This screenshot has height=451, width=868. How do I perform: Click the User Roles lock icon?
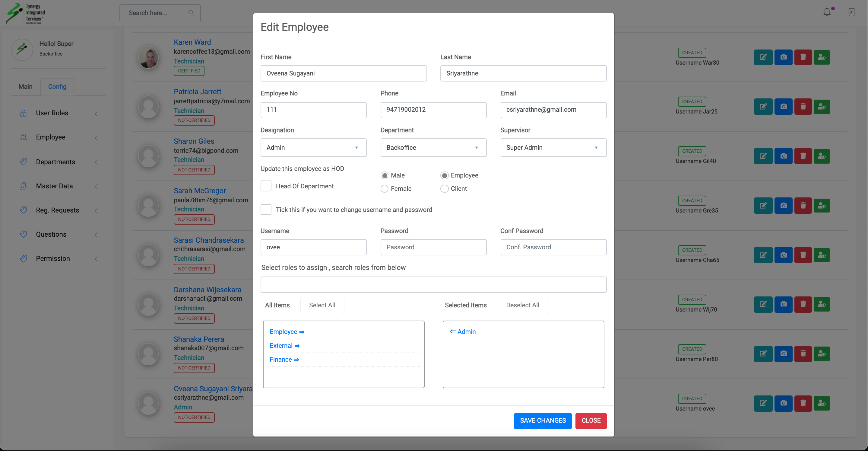point(23,113)
